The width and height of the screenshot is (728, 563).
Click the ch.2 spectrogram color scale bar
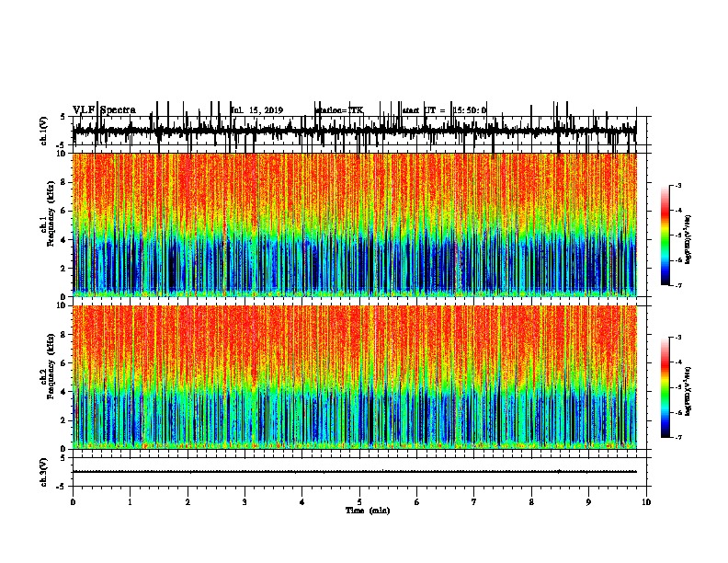tap(665, 387)
